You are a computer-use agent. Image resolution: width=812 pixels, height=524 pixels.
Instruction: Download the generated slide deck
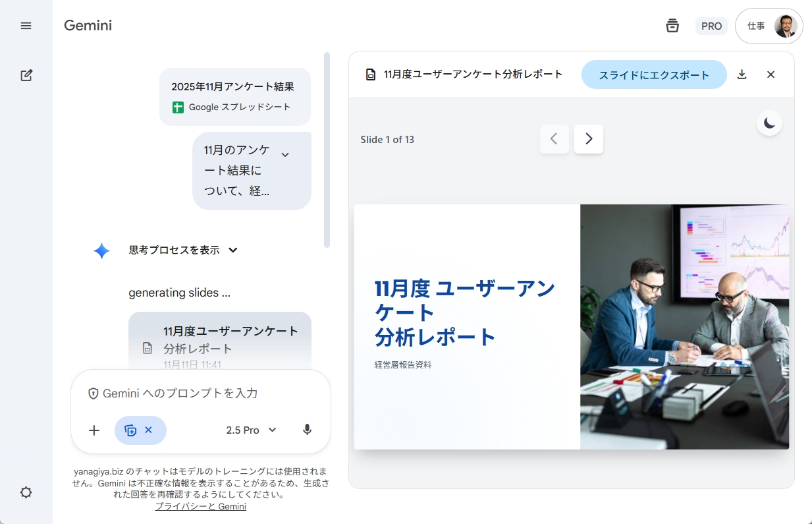[x=742, y=74]
